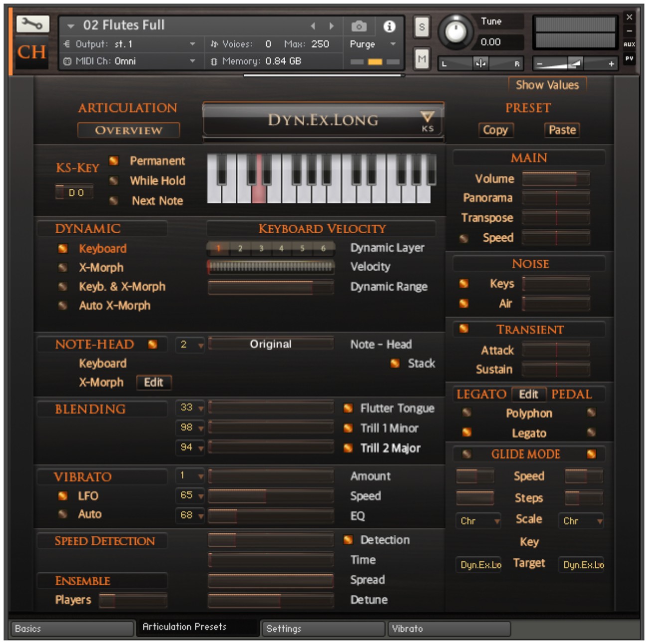Open the Output st.1 dropdown

[x=192, y=43]
